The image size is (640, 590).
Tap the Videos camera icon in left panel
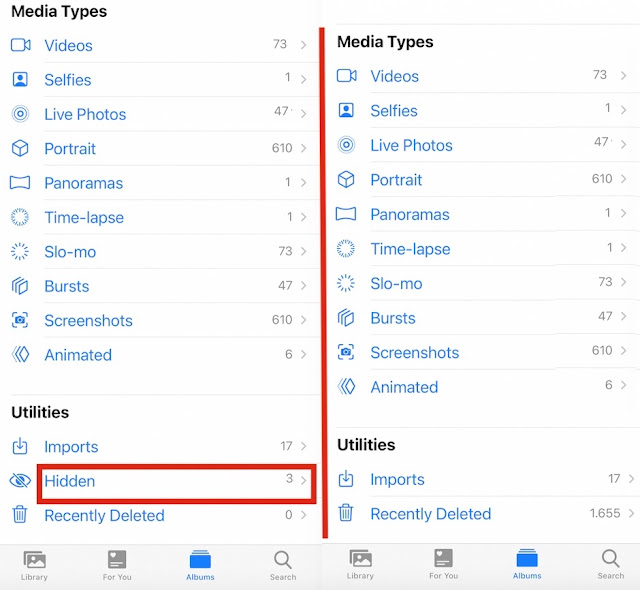pos(21,45)
